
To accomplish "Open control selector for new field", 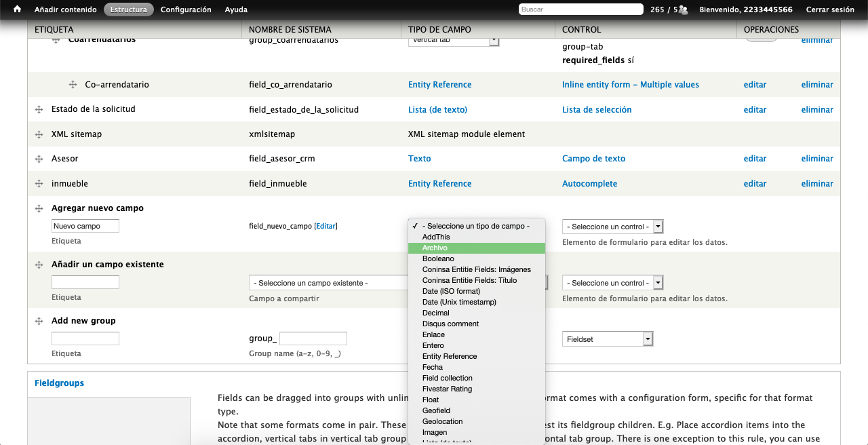I will coord(612,227).
